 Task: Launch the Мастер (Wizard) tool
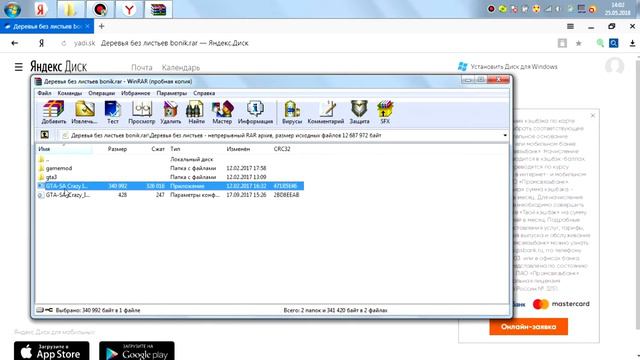point(222,112)
